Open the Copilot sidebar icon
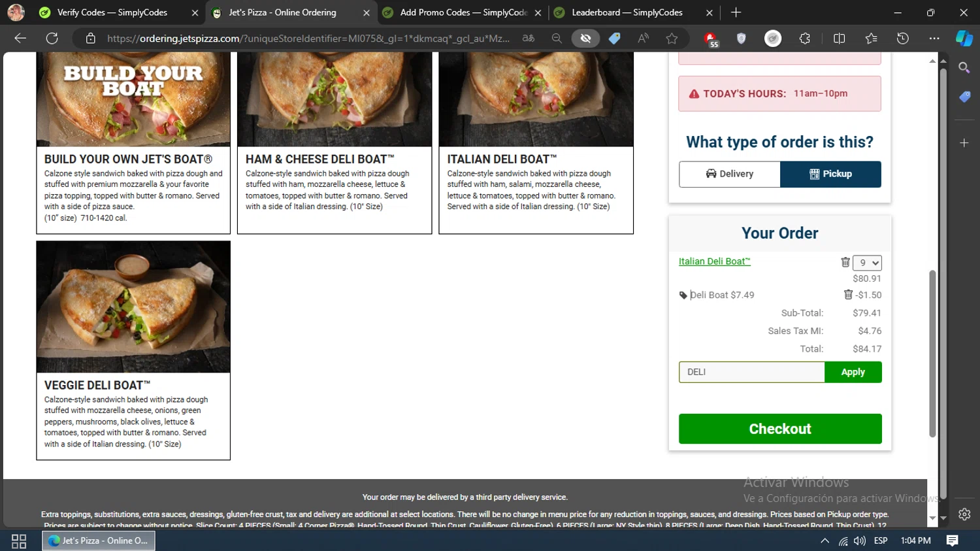The width and height of the screenshot is (980, 551). [964, 39]
